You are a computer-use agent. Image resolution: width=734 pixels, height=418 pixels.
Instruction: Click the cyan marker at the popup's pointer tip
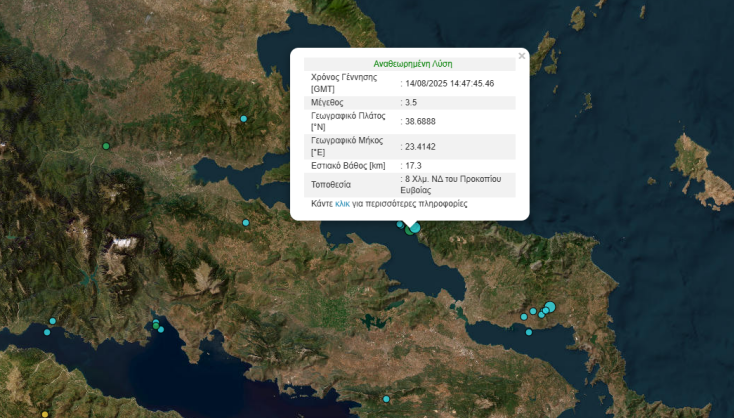414,228
